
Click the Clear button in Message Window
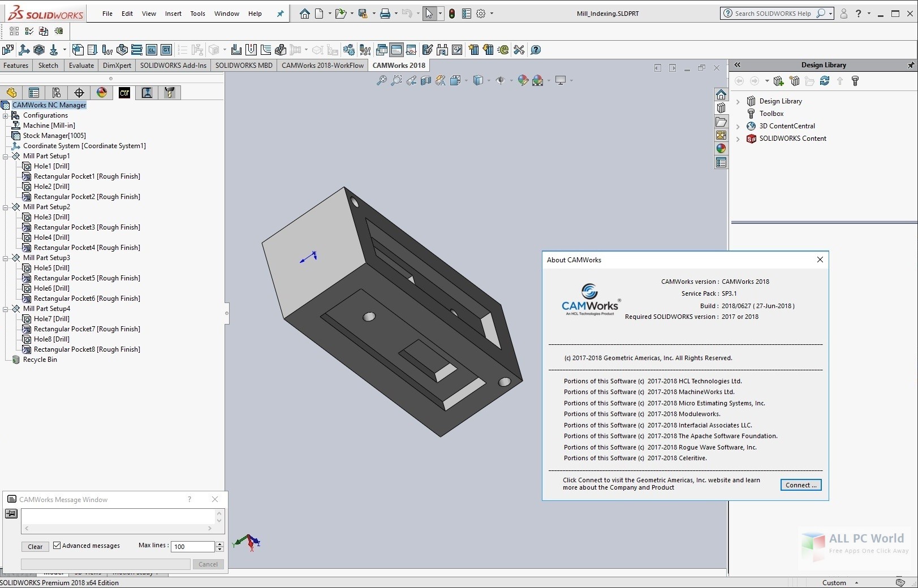(x=35, y=547)
